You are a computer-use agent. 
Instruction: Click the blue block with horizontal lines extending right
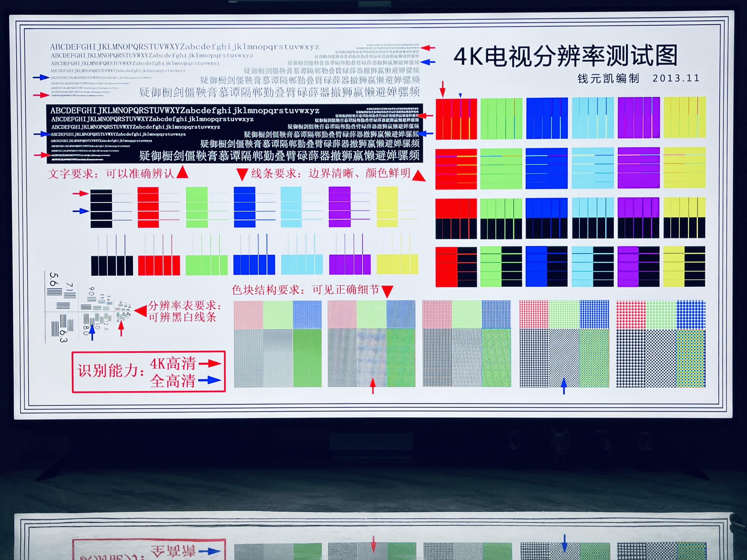click(245, 207)
